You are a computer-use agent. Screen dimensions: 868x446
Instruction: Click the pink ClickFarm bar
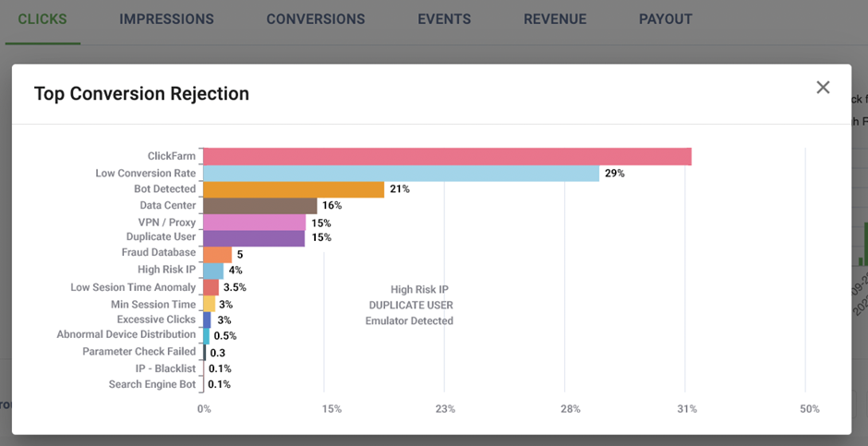447,157
